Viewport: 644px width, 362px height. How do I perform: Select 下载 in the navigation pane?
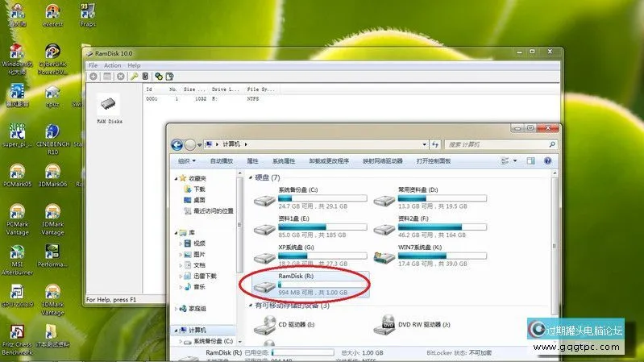point(200,189)
